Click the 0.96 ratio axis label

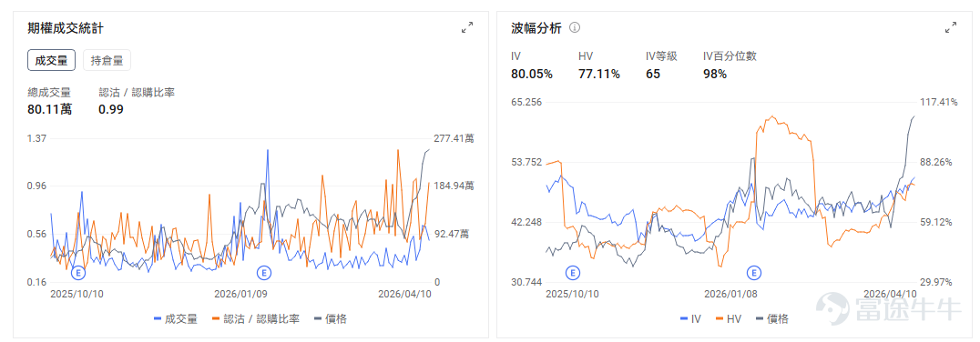tap(36, 186)
